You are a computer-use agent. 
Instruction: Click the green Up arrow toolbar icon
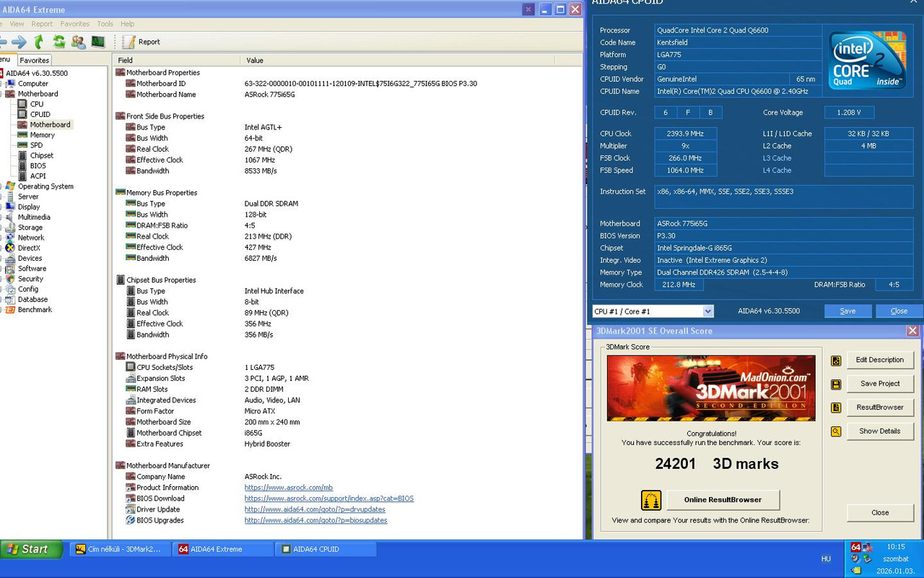coord(39,42)
